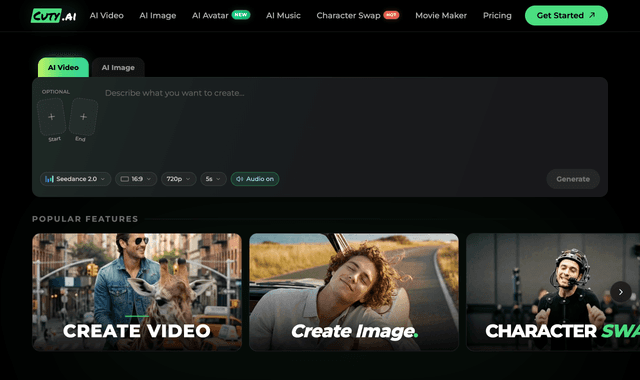Open the AI Image nav menu
Image resolution: width=640 pixels, height=380 pixels.
coord(158,16)
